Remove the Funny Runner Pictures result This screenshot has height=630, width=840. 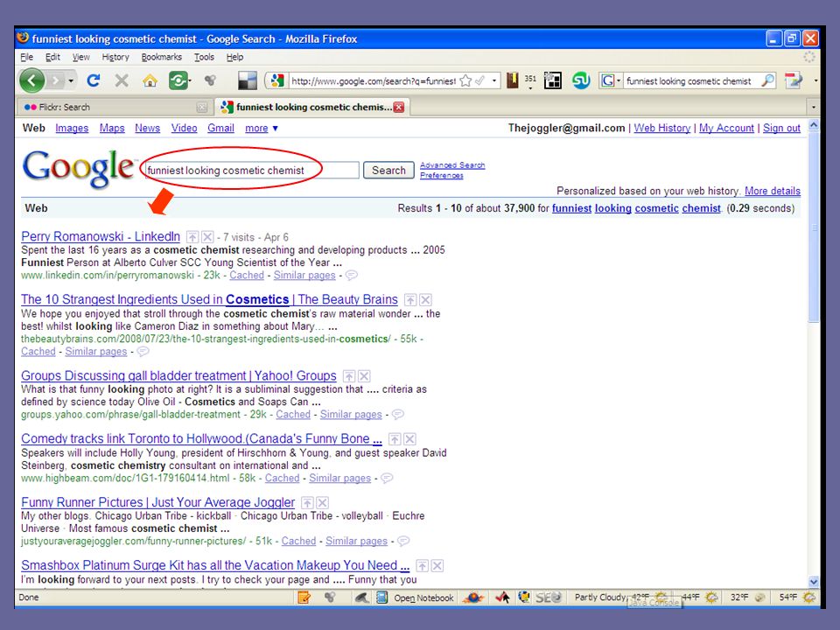(323, 502)
